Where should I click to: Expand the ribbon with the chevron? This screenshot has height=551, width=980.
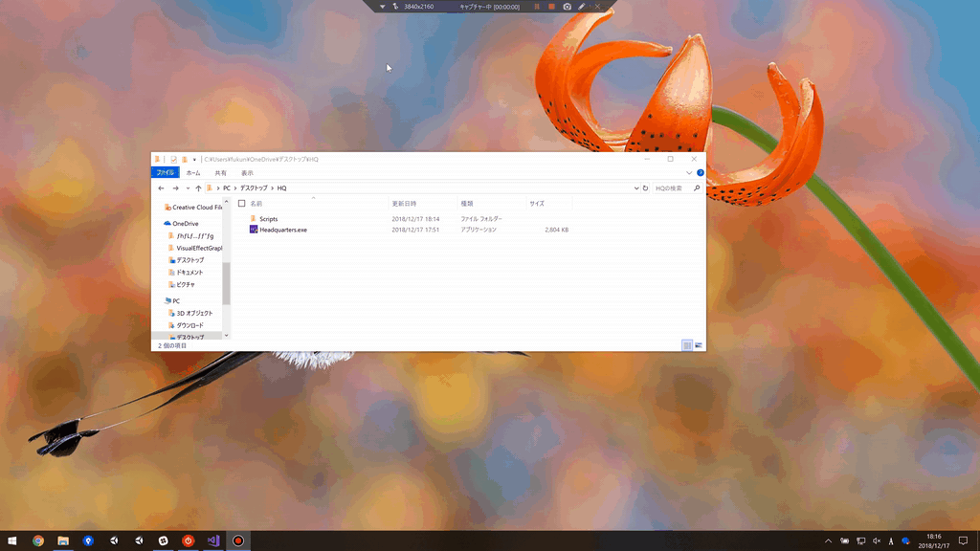pyautogui.click(x=689, y=173)
